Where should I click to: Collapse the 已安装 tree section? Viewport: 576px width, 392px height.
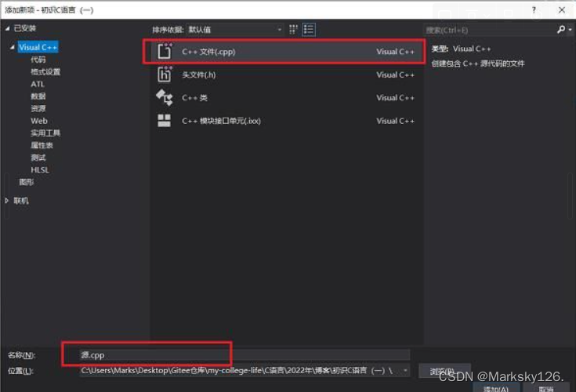(x=7, y=28)
